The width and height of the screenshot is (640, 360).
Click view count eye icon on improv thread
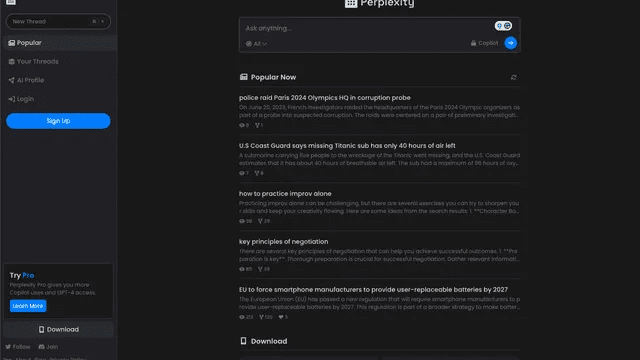click(x=242, y=221)
